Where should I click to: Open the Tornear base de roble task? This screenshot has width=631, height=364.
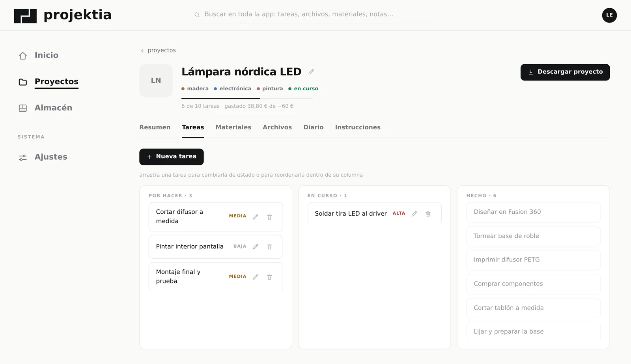[533, 236]
